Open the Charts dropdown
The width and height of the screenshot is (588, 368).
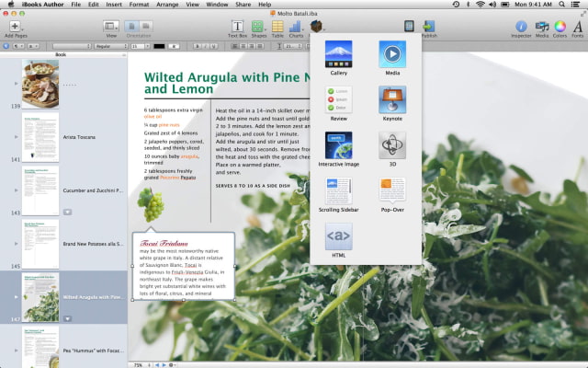[296, 28]
